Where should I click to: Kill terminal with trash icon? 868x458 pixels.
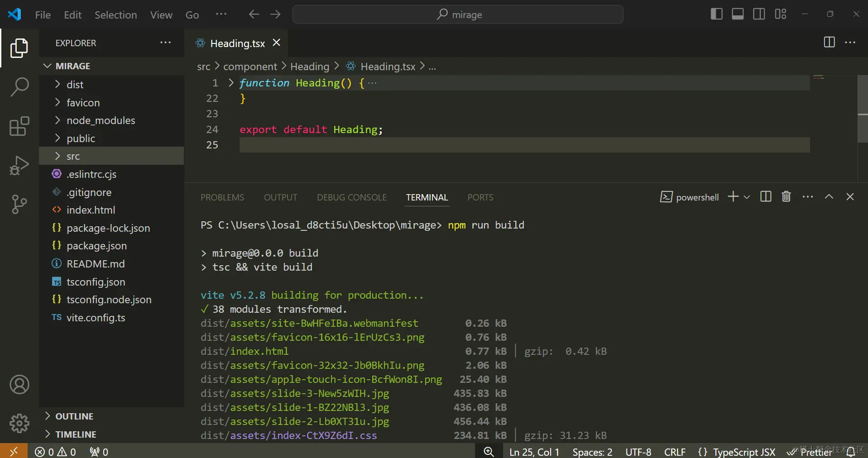click(786, 197)
